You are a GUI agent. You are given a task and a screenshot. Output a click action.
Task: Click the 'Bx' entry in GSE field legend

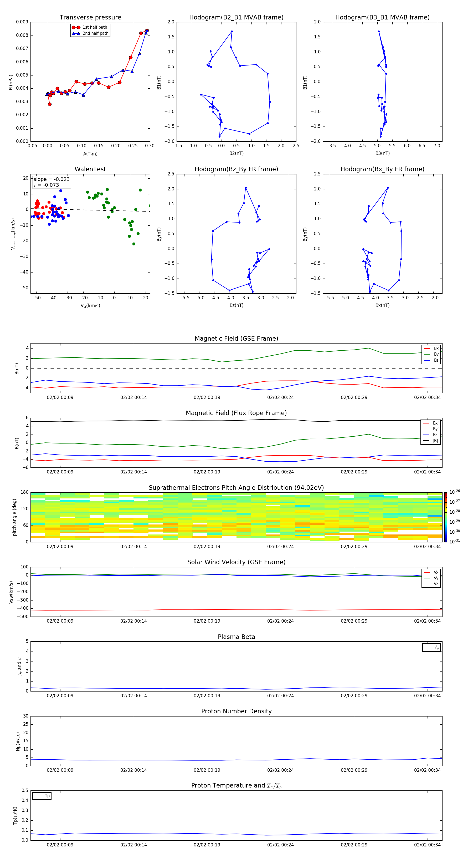[x=431, y=349]
